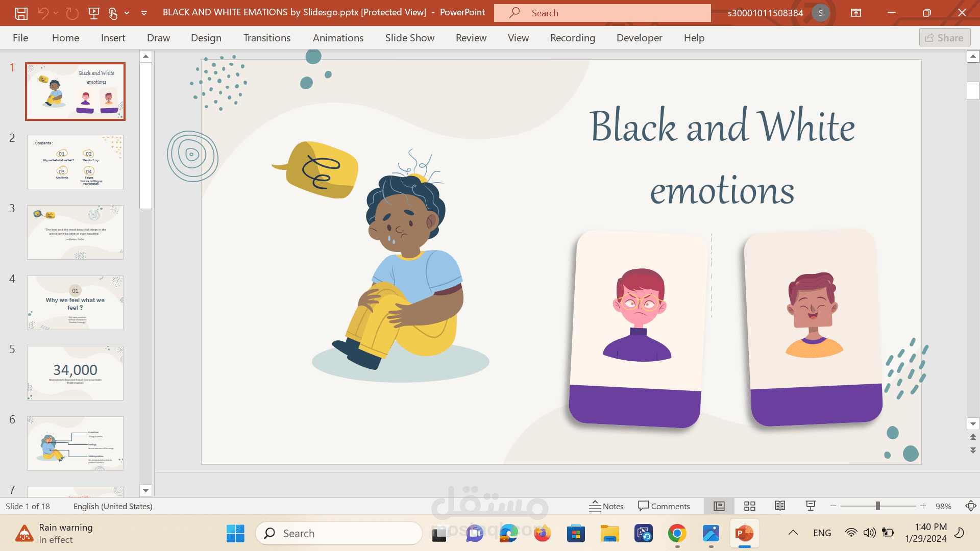
Task: Select slide 5 thumbnail showing 34,000
Action: point(75,373)
